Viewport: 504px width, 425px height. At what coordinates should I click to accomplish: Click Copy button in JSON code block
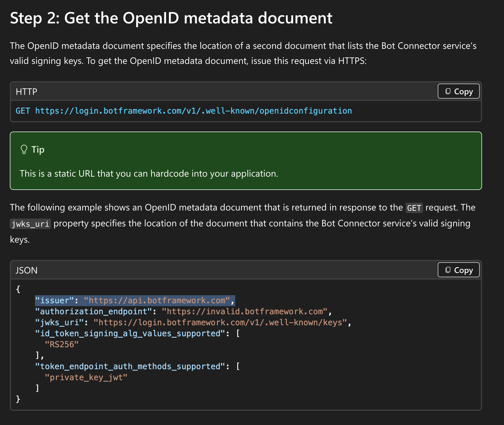coord(459,270)
